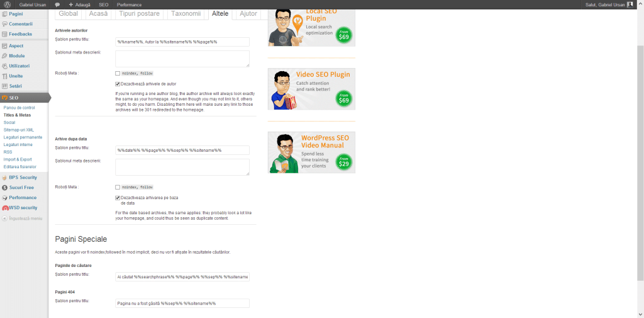The image size is (644, 318).
Task: Click the Utilizatori users icon
Action: tap(4, 66)
